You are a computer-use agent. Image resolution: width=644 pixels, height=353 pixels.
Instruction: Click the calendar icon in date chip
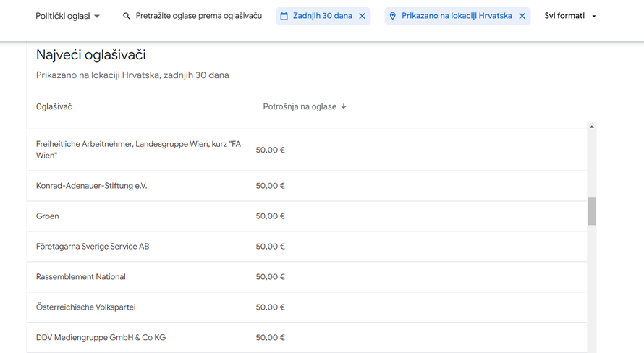point(284,16)
